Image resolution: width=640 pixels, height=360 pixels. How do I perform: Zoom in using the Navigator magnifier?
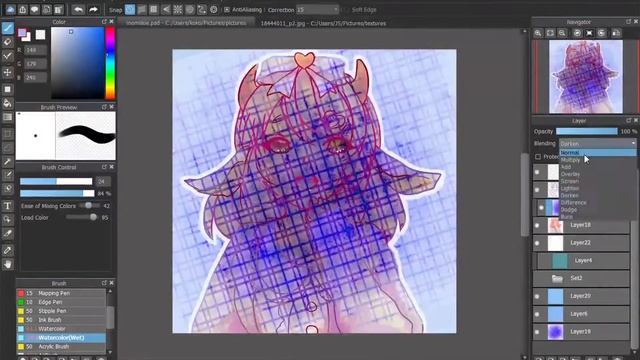(538, 33)
